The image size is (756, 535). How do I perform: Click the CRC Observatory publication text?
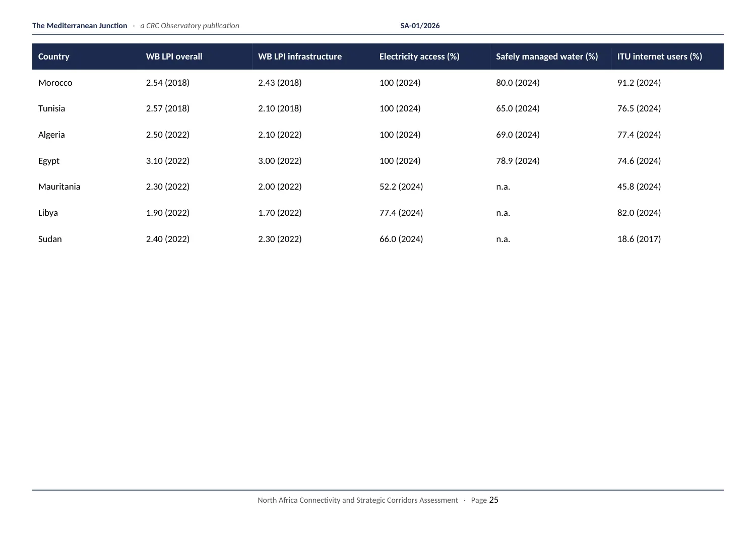(x=190, y=26)
